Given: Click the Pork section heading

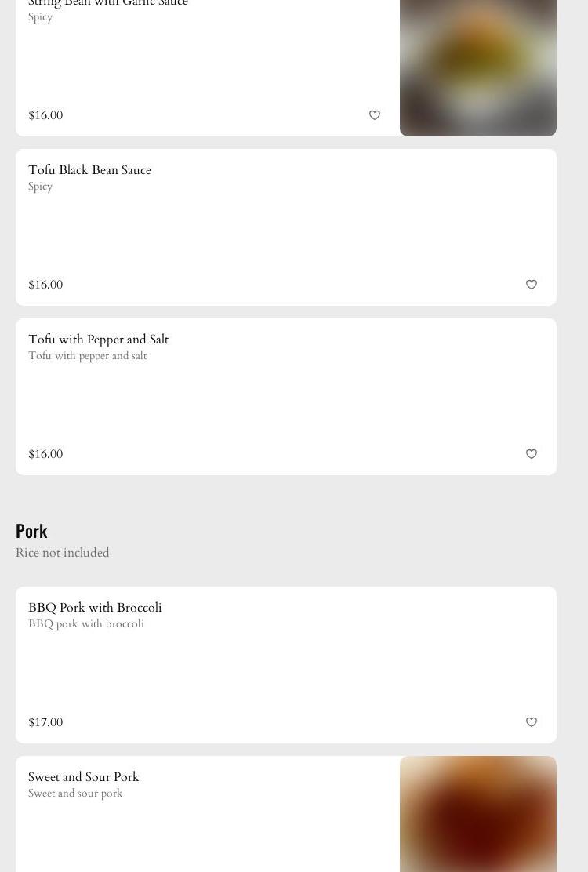Looking at the screenshot, I should (31, 531).
